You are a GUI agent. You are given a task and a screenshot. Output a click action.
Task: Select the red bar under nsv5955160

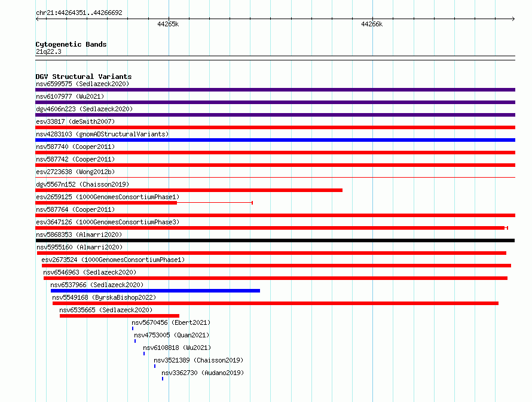[x=271, y=253]
